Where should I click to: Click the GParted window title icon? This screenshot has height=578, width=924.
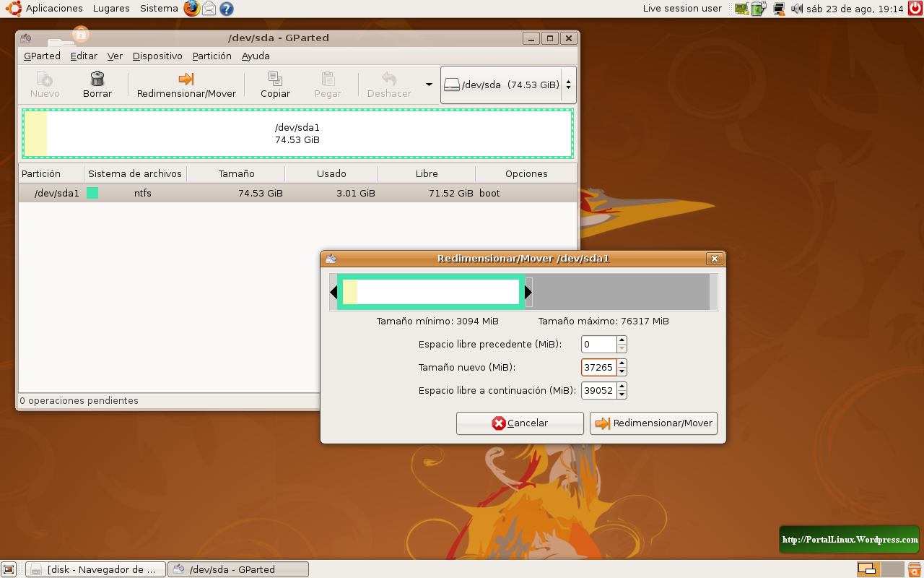[25, 38]
